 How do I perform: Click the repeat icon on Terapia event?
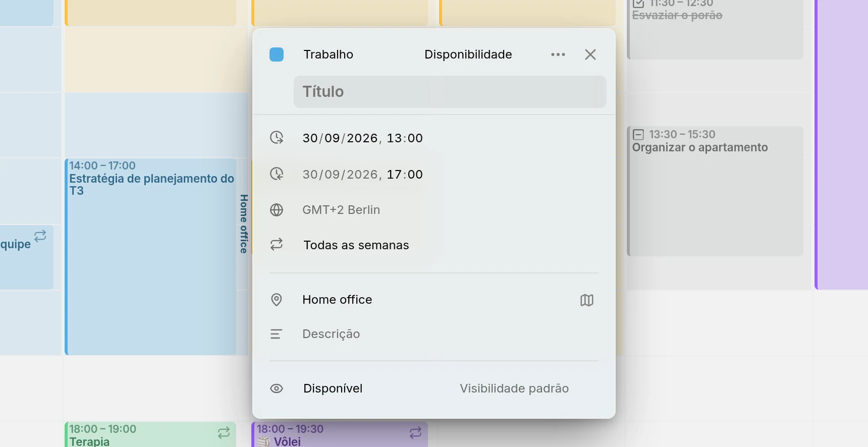click(224, 433)
